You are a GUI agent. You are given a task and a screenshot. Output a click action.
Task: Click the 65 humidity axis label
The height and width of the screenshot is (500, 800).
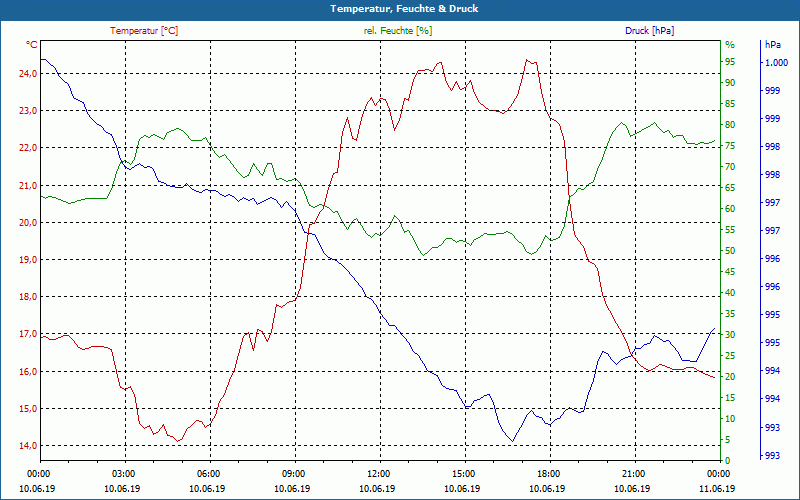click(730, 188)
